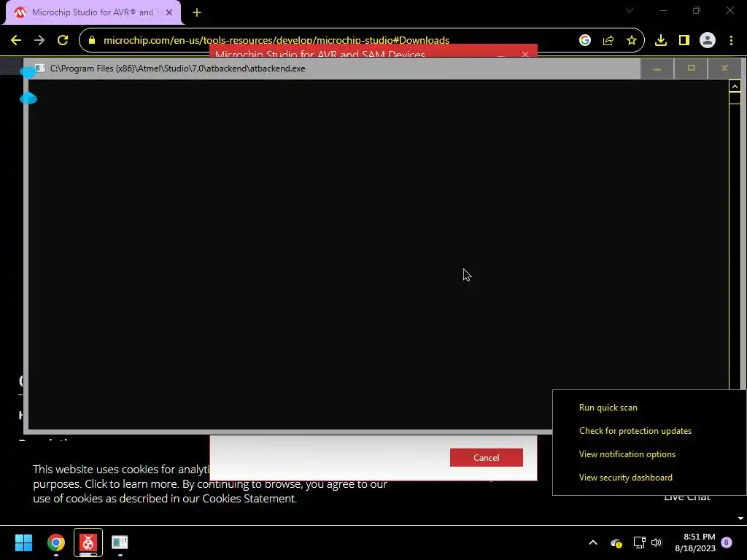Open OneDrive warning tray icon
The width and height of the screenshot is (747, 560).
[616, 542]
